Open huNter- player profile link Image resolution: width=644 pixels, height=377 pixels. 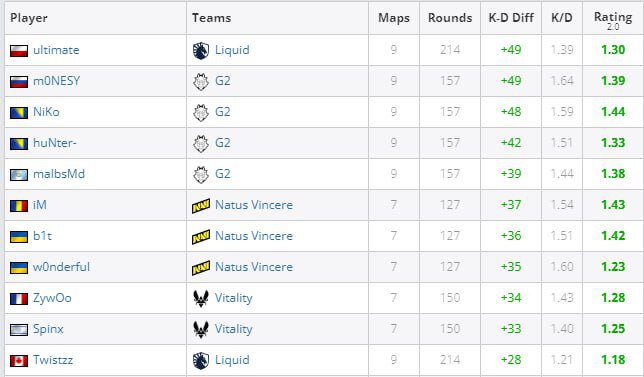click(55, 143)
